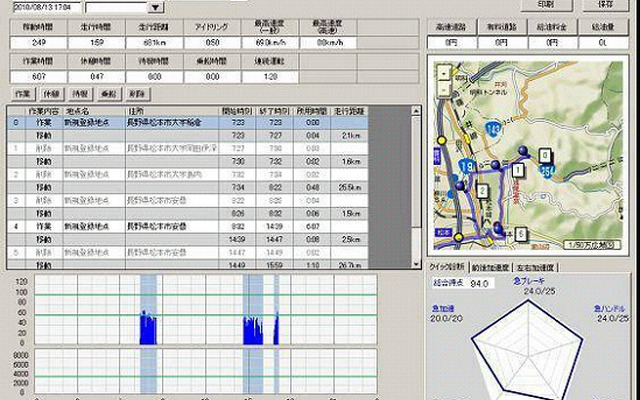Viewport: 640px width, 400px height.
Task: Select table row numbered 2
Action: 188,175
